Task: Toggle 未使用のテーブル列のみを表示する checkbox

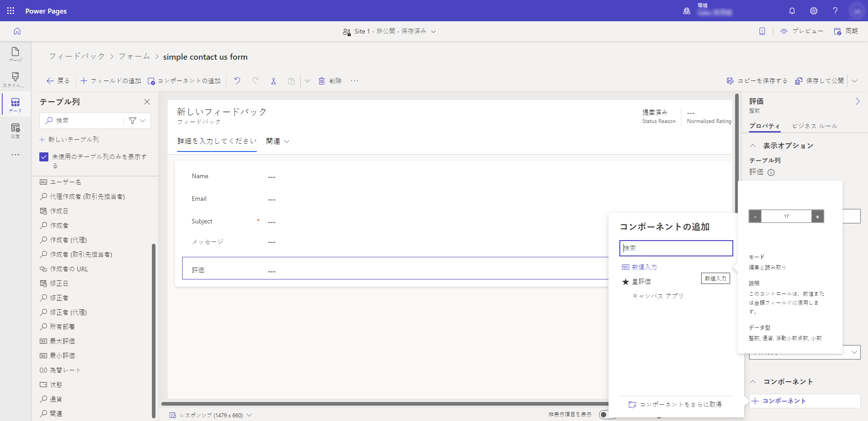Action: pos(44,157)
